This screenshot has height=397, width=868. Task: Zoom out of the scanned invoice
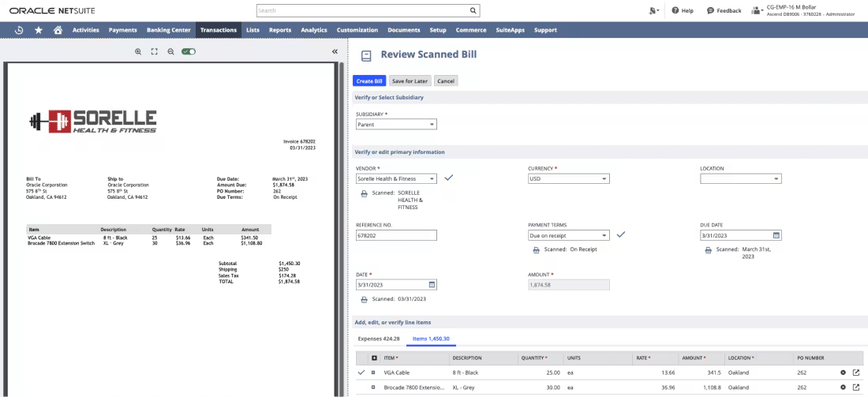click(x=170, y=51)
